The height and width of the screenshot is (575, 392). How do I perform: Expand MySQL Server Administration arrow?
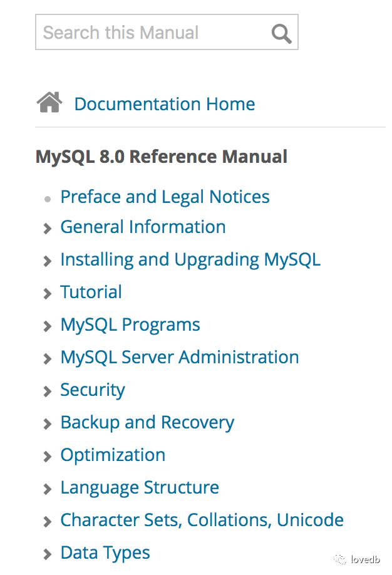click(48, 359)
